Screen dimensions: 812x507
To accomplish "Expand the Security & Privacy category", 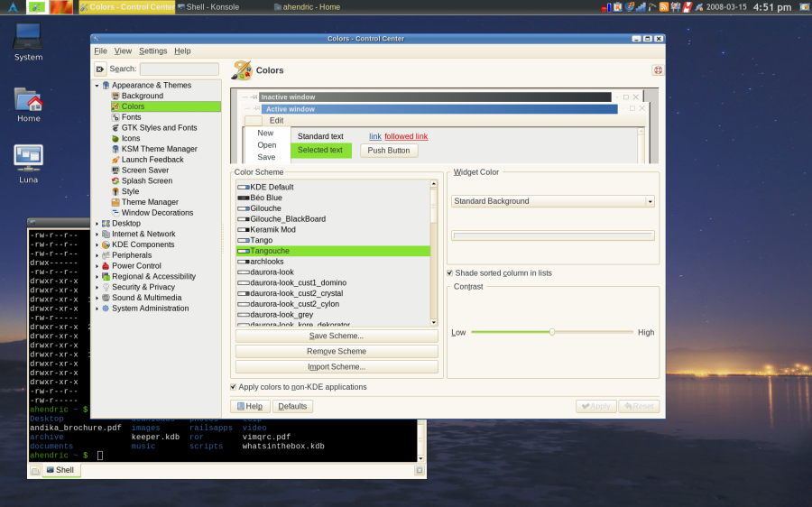I will [97, 287].
